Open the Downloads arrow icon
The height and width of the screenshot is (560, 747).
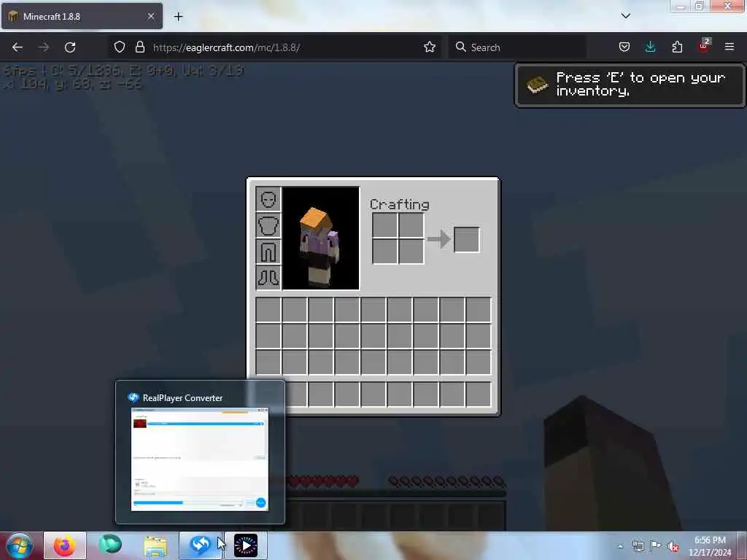pyautogui.click(x=650, y=47)
